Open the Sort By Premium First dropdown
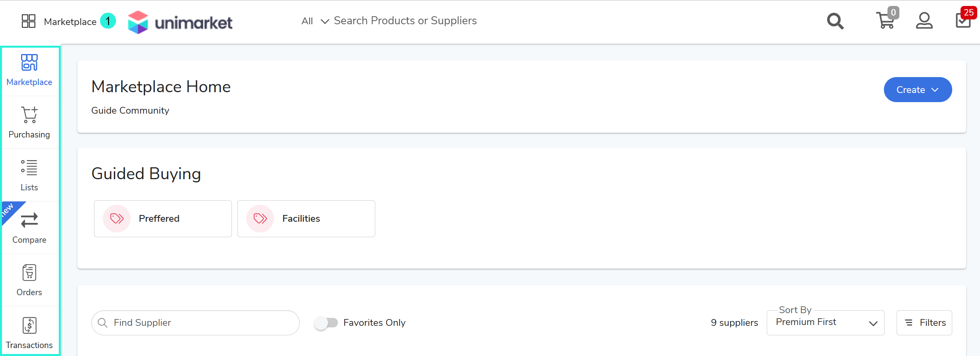This screenshot has width=980, height=356. click(825, 323)
